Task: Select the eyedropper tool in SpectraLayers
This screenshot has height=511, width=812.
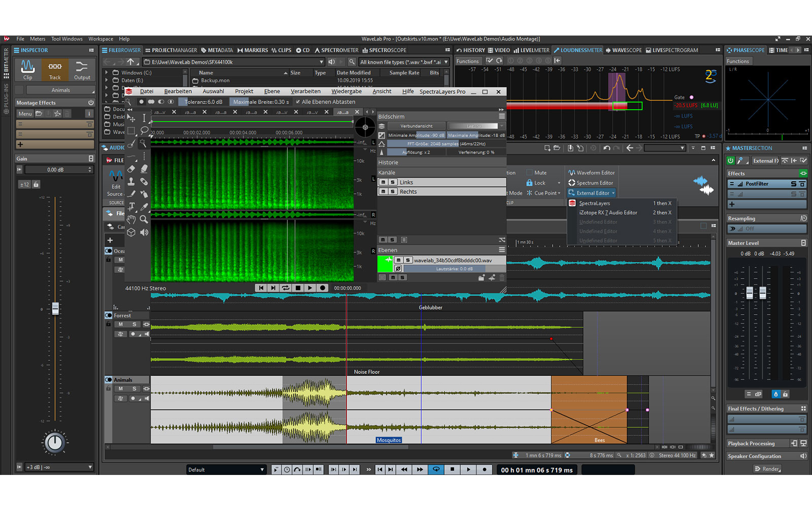Action: [x=144, y=207]
